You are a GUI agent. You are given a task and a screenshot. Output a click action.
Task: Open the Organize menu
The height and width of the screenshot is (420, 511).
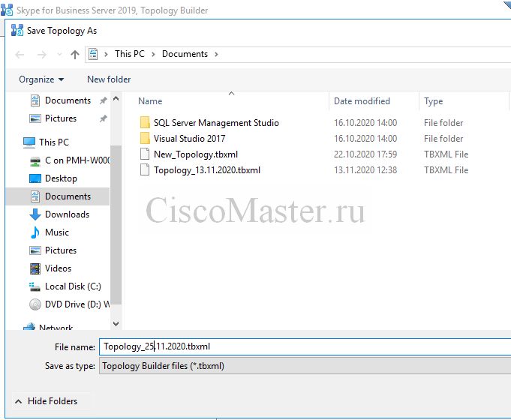pyautogui.click(x=41, y=79)
